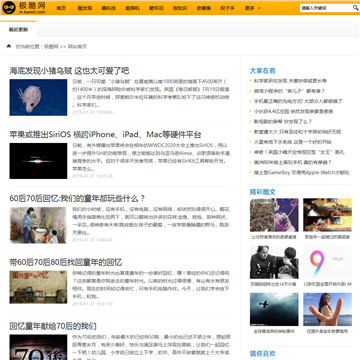Open the 趣科技 navigation item
This screenshot has width=360, height=360.
109,8
